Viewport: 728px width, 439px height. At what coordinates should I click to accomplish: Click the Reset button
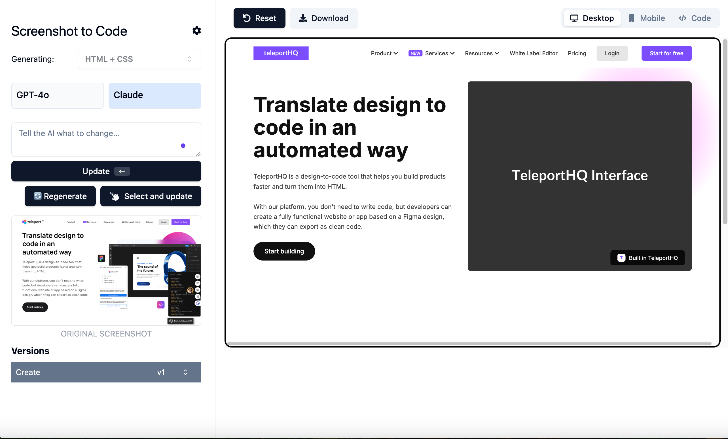[260, 18]
